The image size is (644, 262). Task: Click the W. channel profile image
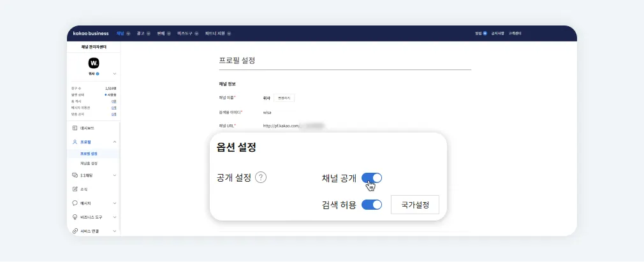[94, 63]
